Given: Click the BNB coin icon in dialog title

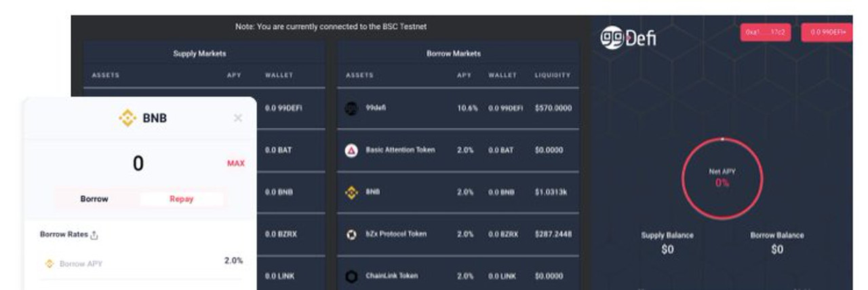Looking at the screenshot, I should (x=127, y=118).
